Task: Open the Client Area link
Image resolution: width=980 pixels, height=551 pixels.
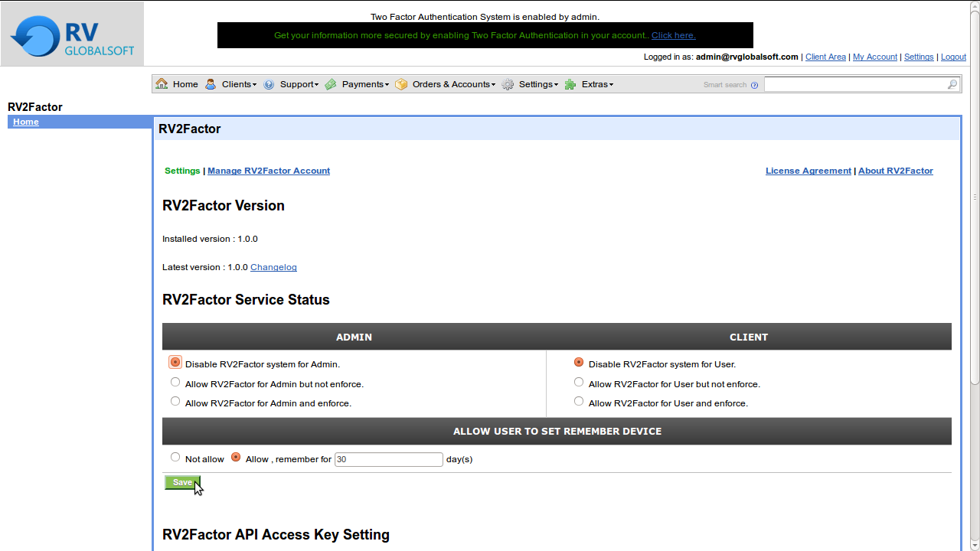Action: (825, 57)
